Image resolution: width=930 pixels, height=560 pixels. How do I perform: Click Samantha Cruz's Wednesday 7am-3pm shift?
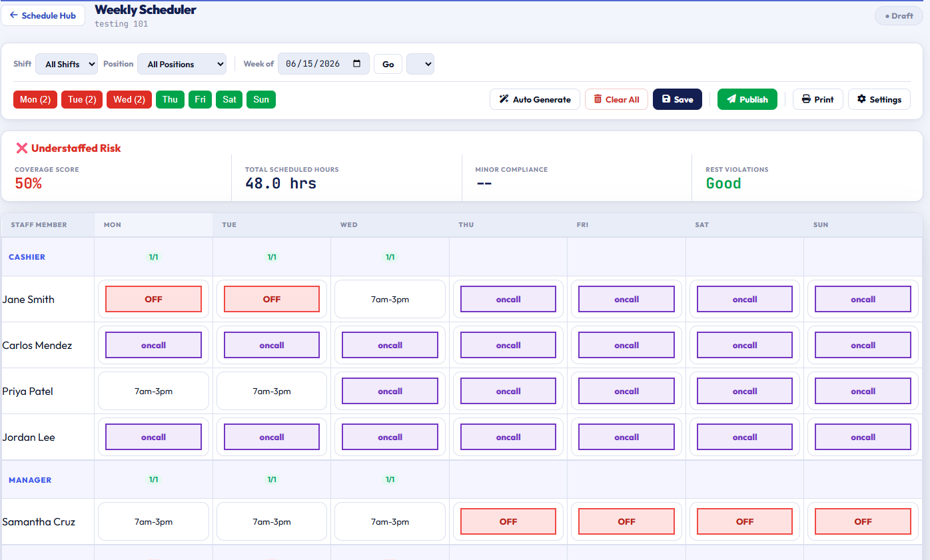[390, 521]
